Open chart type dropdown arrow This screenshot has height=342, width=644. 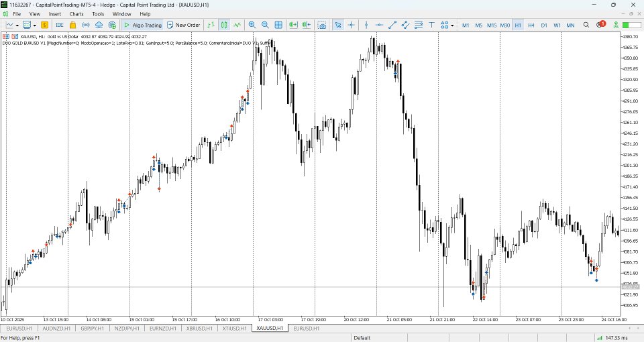17,25
